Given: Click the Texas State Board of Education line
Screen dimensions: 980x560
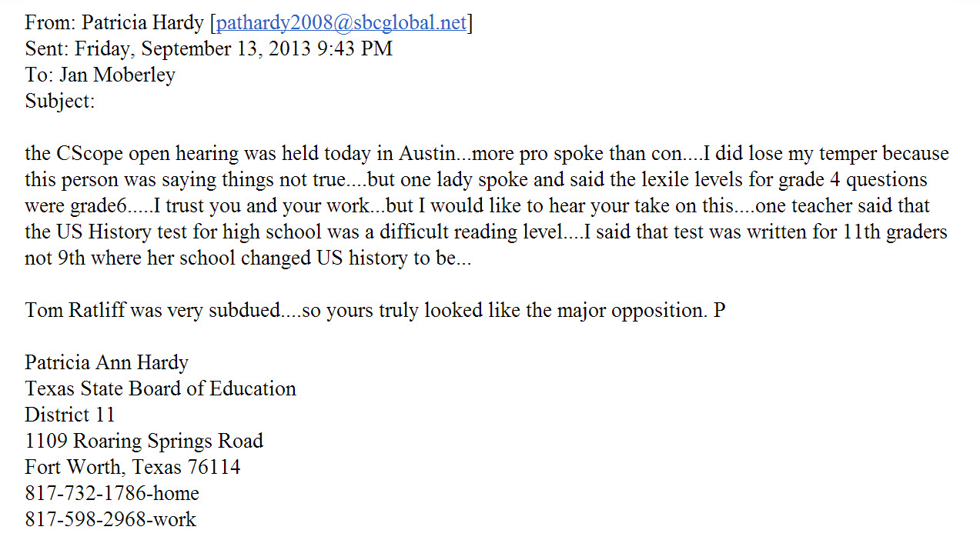Looking at the screenshot, I should tap(160, 389).
